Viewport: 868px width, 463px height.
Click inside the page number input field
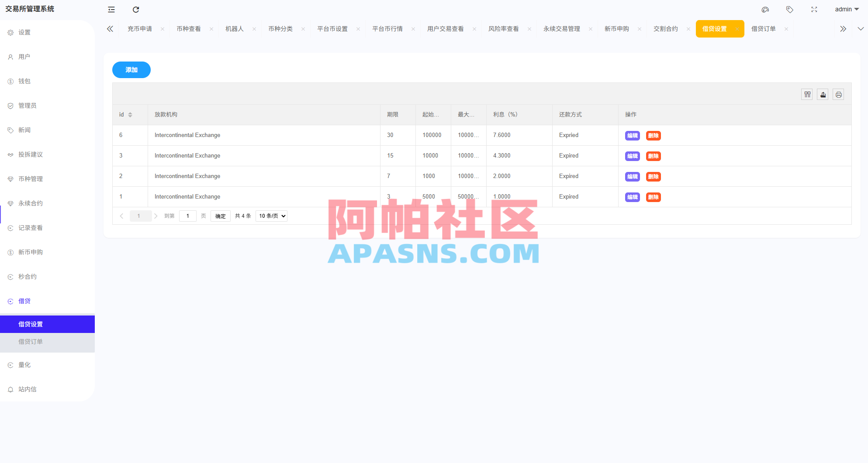coord(187,216)
